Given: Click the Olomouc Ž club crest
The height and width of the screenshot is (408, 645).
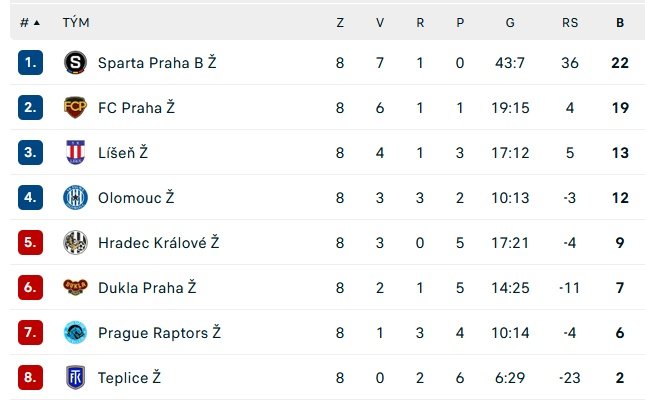Looking at the screenshot, I should pyautogui.click(x=75, y=197).
